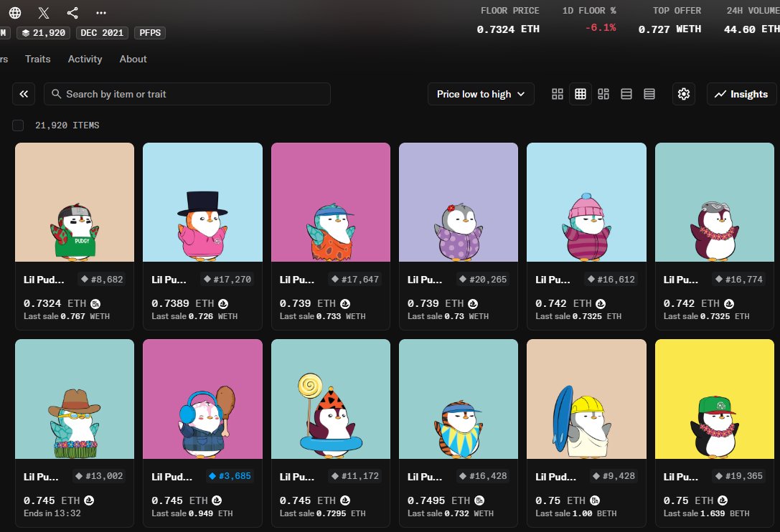Click the 1D floor change -6.1%

pyautogui.click(x=601, y=28)
